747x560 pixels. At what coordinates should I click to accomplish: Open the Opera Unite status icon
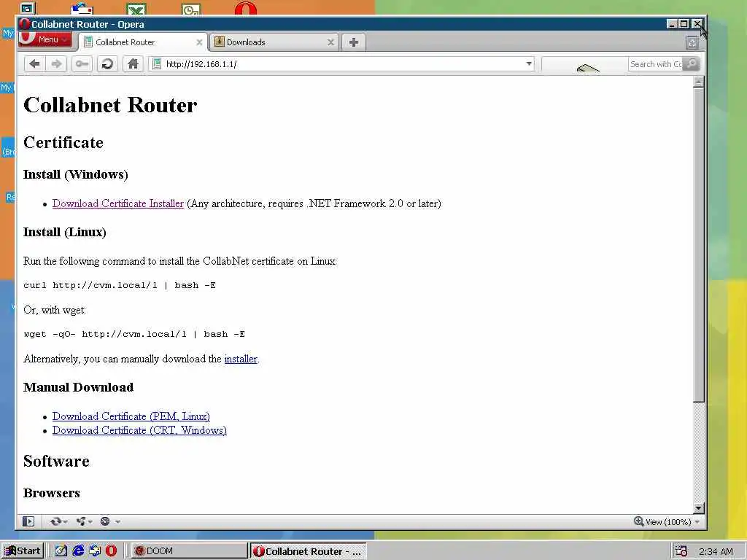coord(82,521)
